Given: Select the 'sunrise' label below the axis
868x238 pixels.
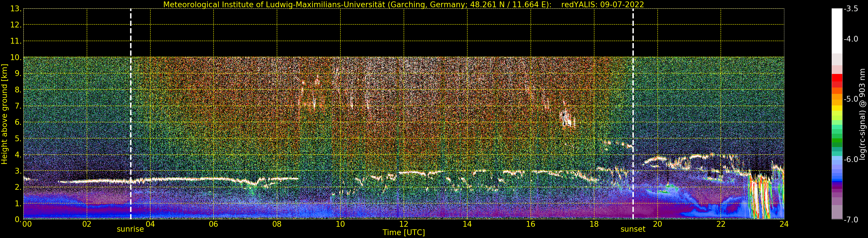Looking at the screenshot, I should [x=130, y=229].
